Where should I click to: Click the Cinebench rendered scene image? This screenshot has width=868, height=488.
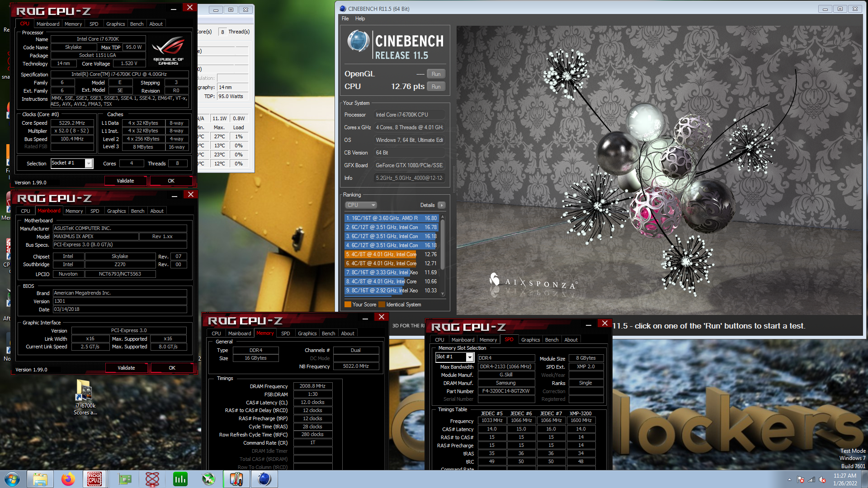659,170
